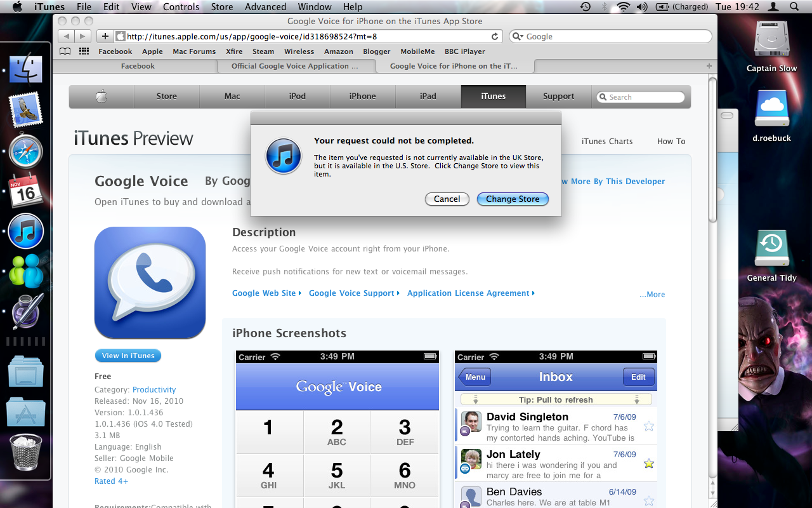Click the battery Charged indicator
812x508 pixels.
click(681, 7)
